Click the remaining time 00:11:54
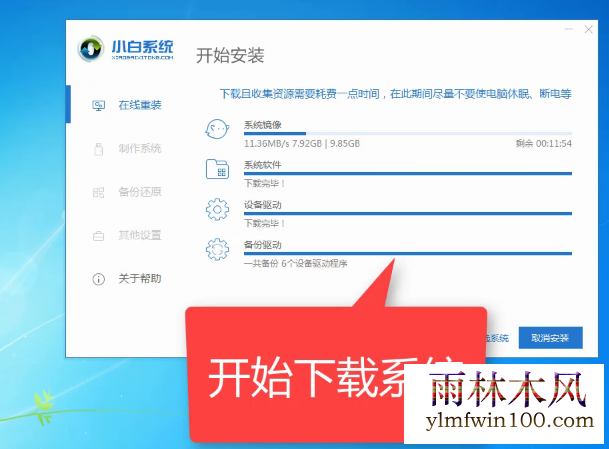609x449 pixels. [553, 144]
